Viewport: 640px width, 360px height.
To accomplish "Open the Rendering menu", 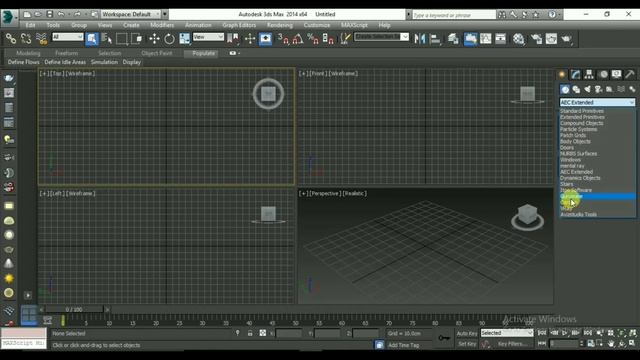I will [280, 25].
